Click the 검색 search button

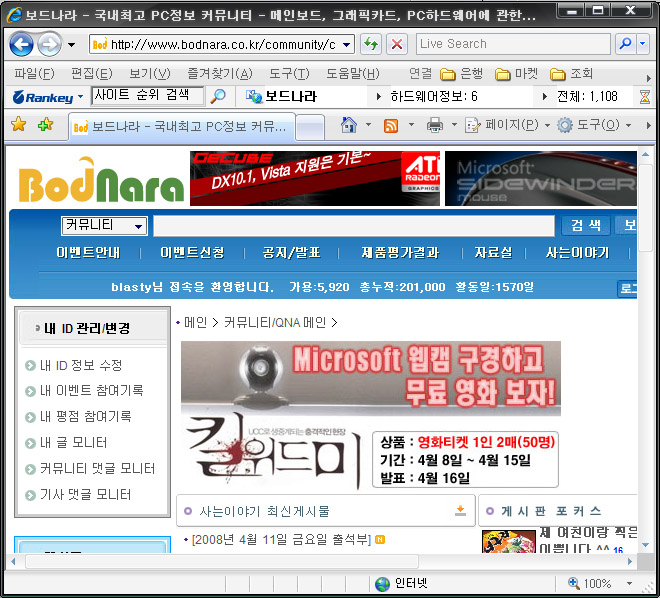pos(586,226)
